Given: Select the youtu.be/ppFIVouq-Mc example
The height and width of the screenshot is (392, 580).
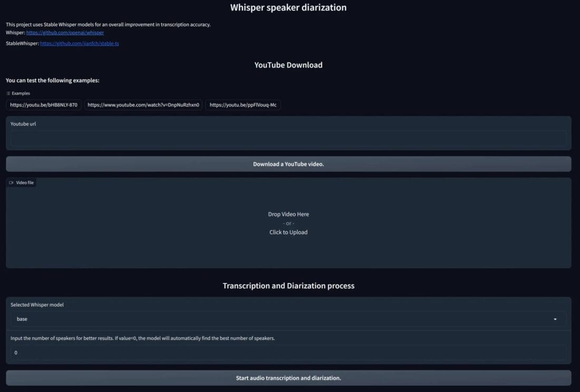Looking at the screenshot, I should [x=243, y=105].
